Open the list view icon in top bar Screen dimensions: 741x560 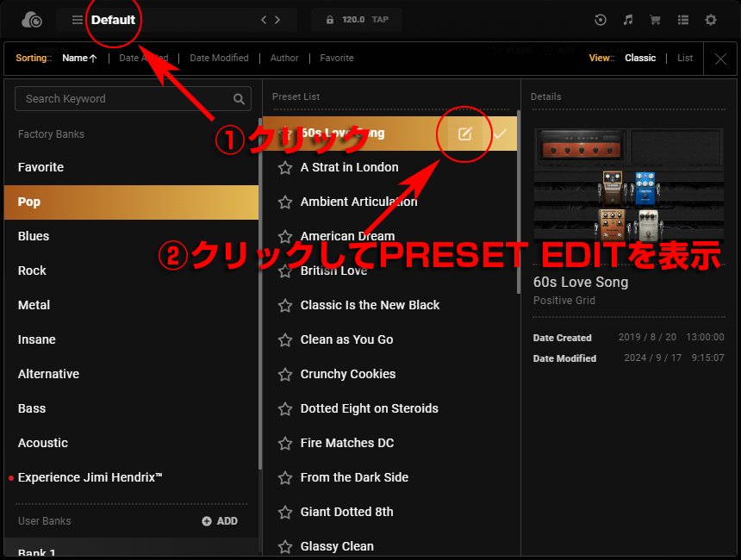click(683, 20)
